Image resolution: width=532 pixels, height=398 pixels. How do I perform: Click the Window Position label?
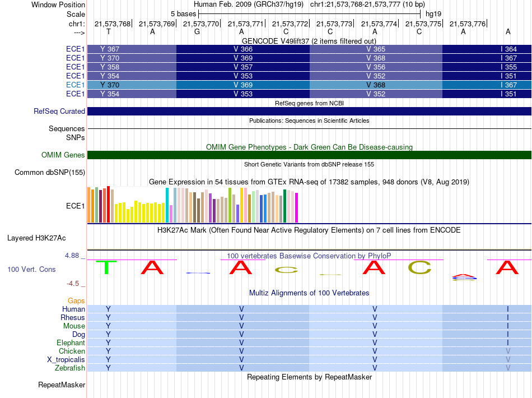[x=58, y=4]
